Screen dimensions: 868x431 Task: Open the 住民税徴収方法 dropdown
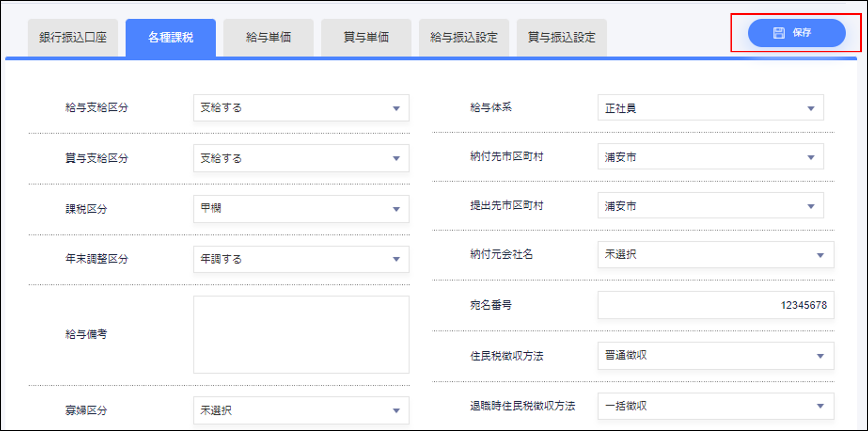(715, 355)
